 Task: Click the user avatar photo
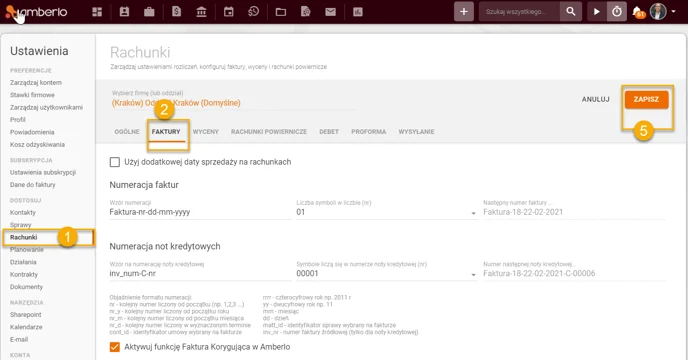[x=658, y=11]
